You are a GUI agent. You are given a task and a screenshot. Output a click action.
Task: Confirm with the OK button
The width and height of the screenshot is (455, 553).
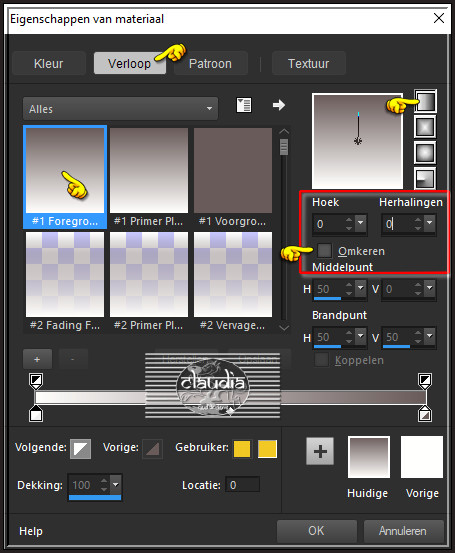point(316,531)
